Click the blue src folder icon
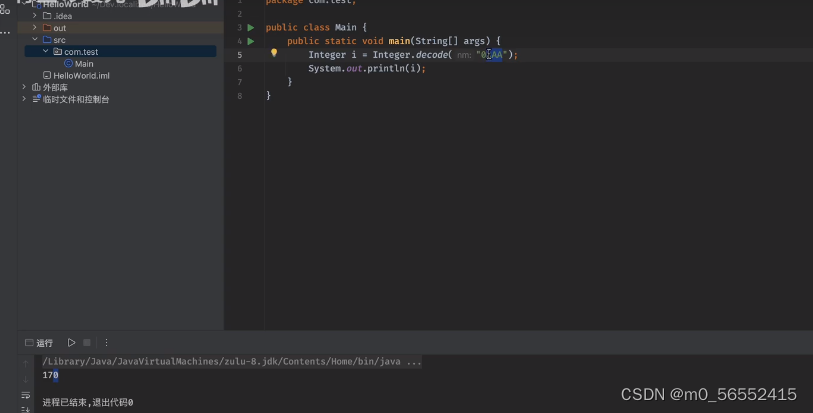This screenshot has width=813, height=413. (x=47, y=39)
